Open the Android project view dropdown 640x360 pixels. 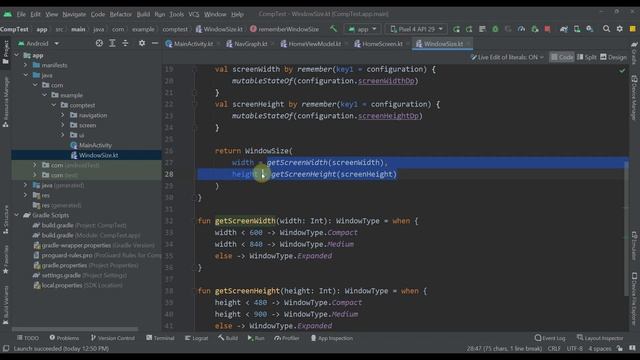click(x=39, y=43)
